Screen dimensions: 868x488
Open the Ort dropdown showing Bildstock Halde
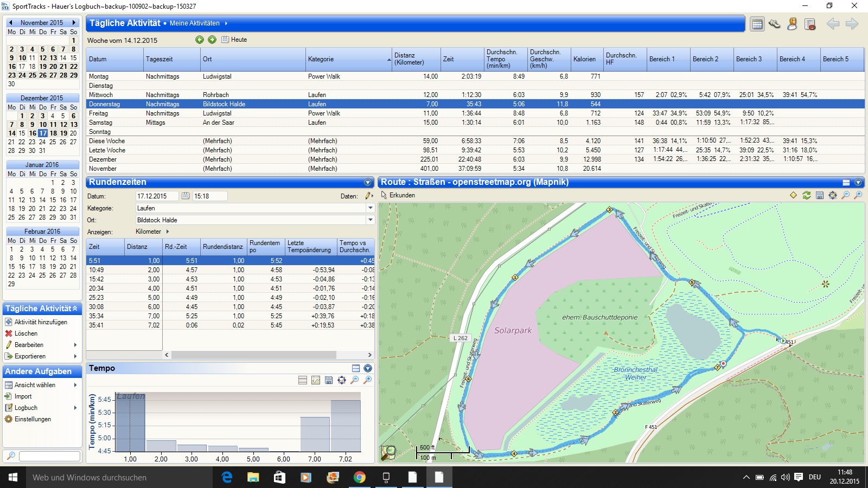[x=371, y=220]
